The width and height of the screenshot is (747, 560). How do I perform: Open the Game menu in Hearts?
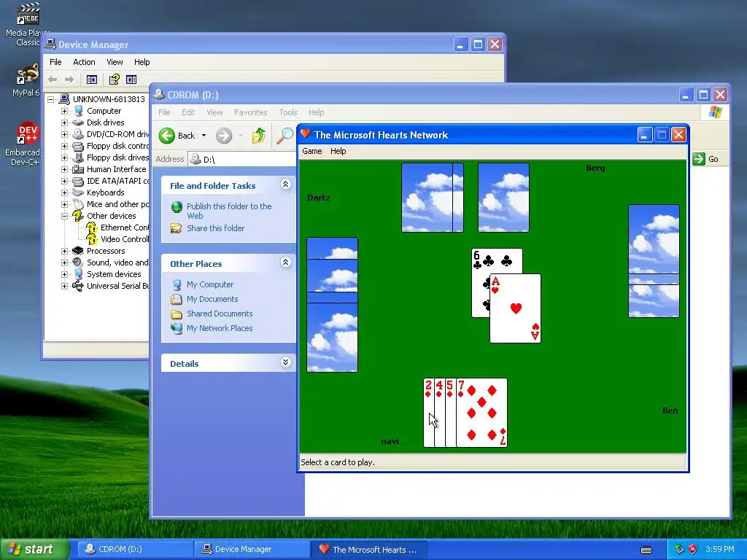click(x=312, y=151)
